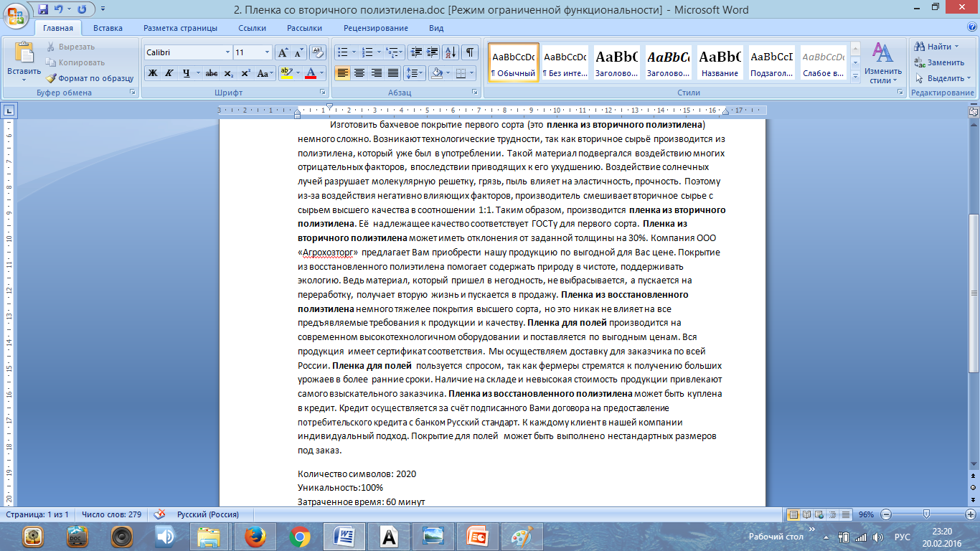Switch to the Вставка ribbon tab

(108, 28)
